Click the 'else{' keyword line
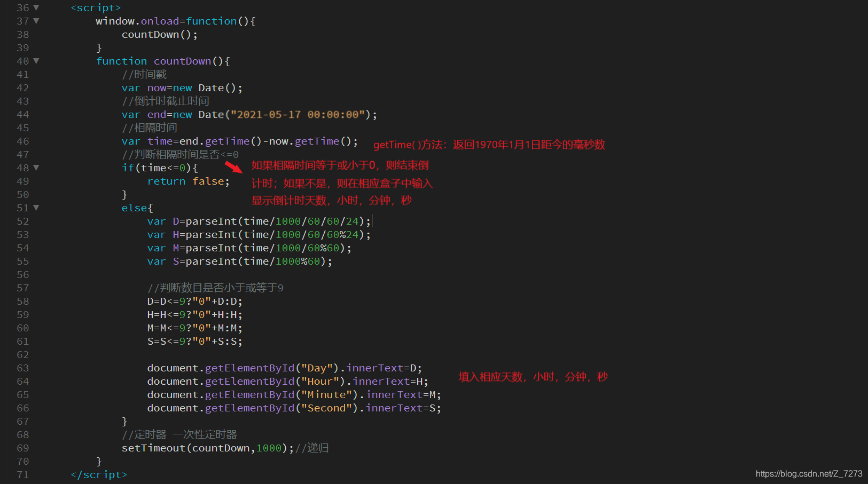The height and width of the screenshot is (484, 868). pos(137,208)
